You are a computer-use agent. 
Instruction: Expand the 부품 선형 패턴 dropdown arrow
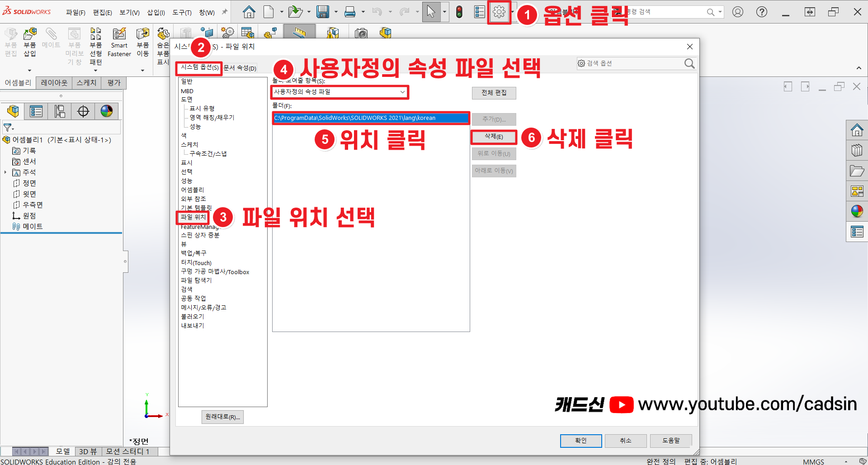95,71
